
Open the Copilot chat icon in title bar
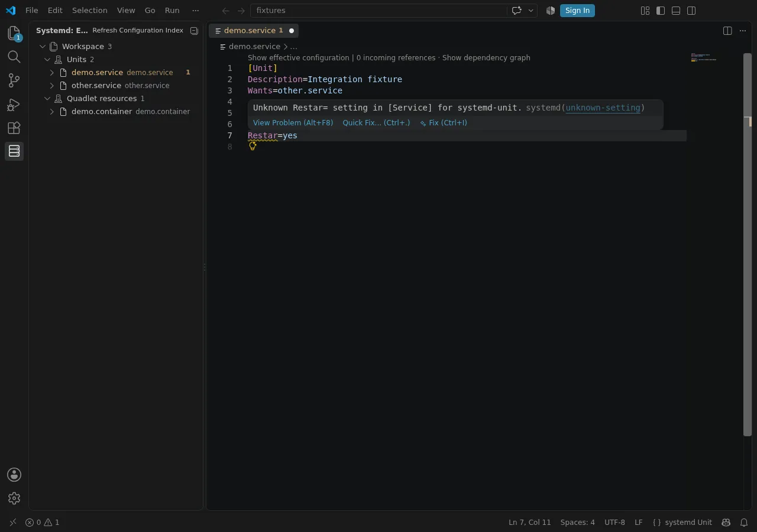click(516, 11)
